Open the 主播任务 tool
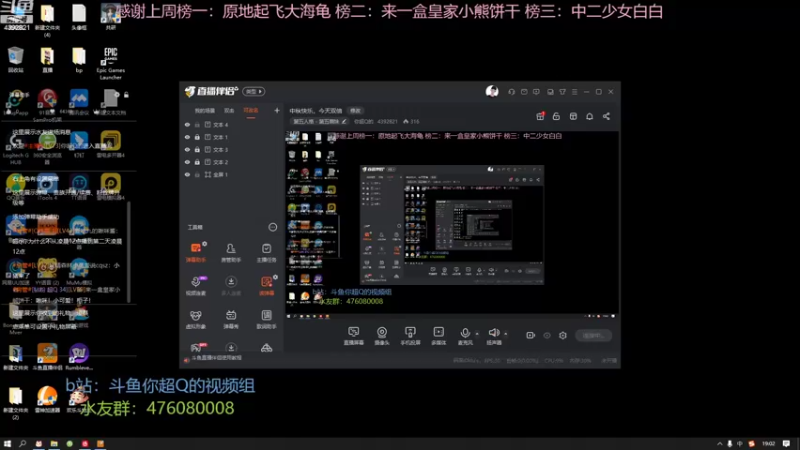The image size is (800, 450). pyautogui.click(x=266, y=252)
